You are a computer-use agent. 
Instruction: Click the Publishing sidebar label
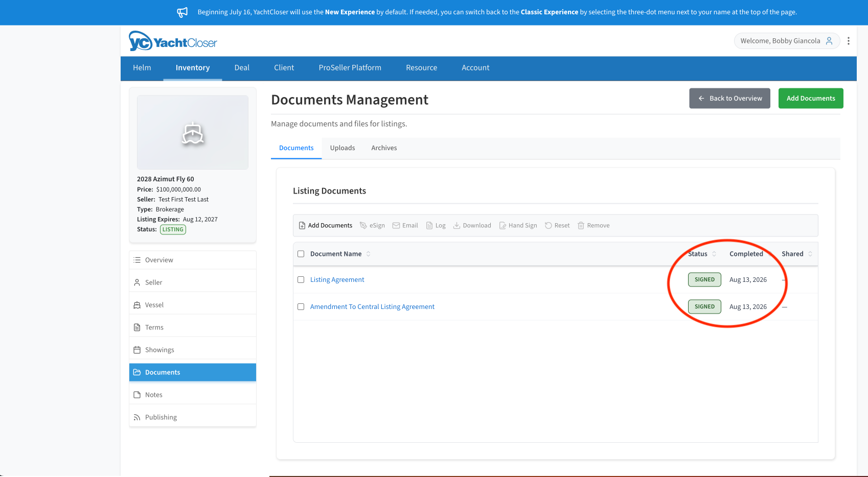[x=161, y=417]
